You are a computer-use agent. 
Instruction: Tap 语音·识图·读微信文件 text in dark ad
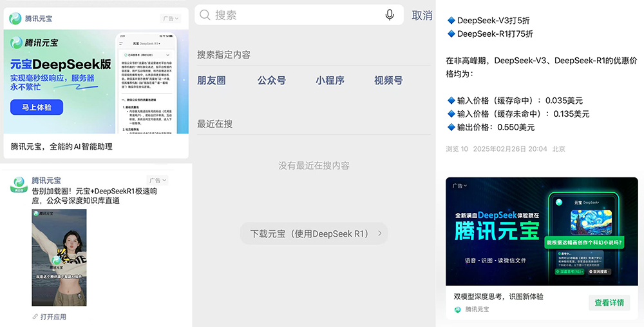pyautogui.click(x=495, y=261)
